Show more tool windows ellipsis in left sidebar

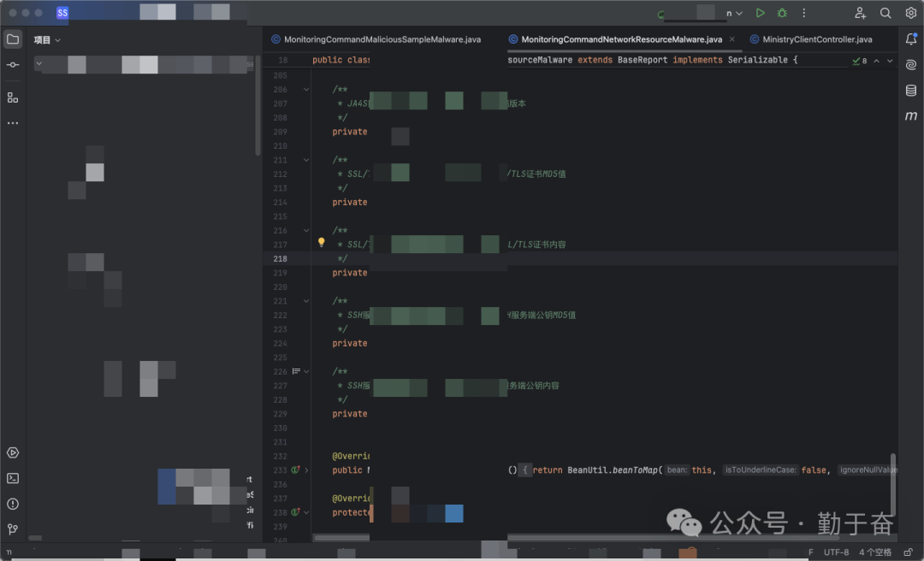(x=12, y=123)
